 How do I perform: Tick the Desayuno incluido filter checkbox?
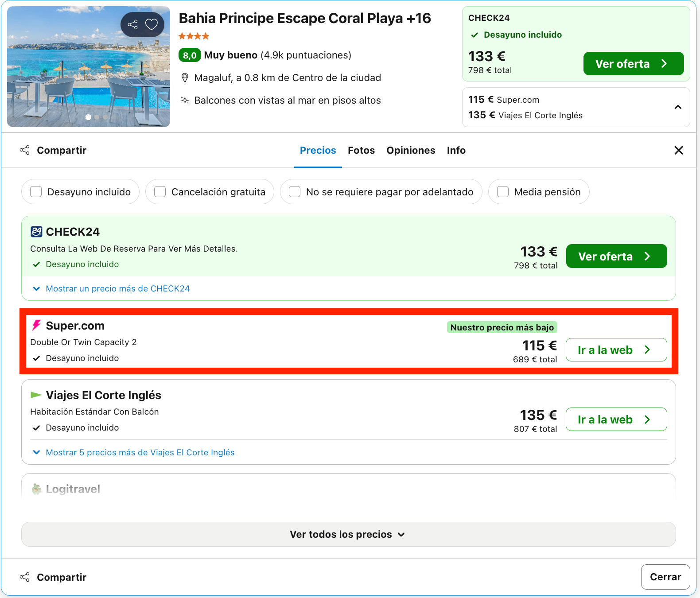pyautogui.click(x=36, y=192)
